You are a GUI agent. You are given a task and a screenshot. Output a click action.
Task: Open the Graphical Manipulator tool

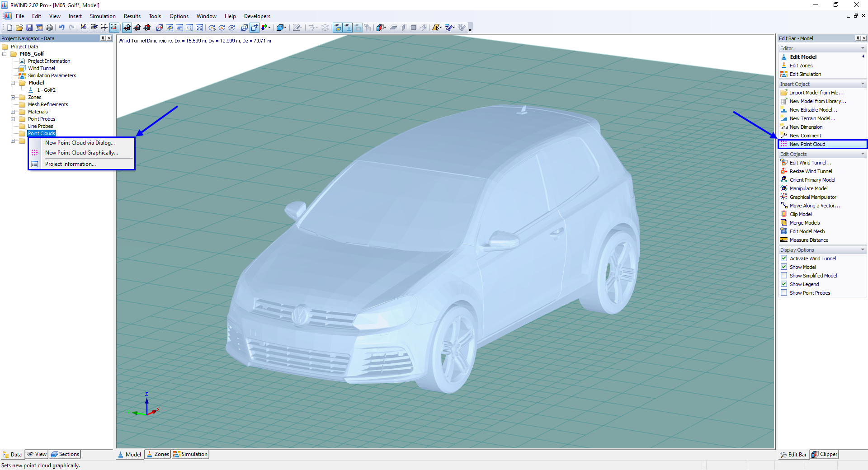pyautogui.click(x=812, y=197)
